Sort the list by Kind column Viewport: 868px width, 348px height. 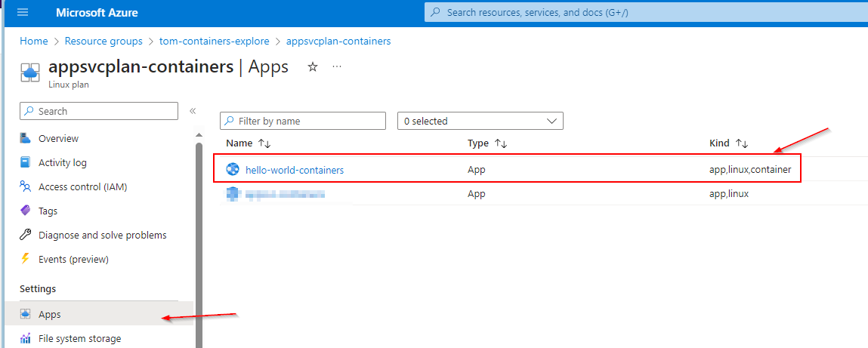pos(741,143)
